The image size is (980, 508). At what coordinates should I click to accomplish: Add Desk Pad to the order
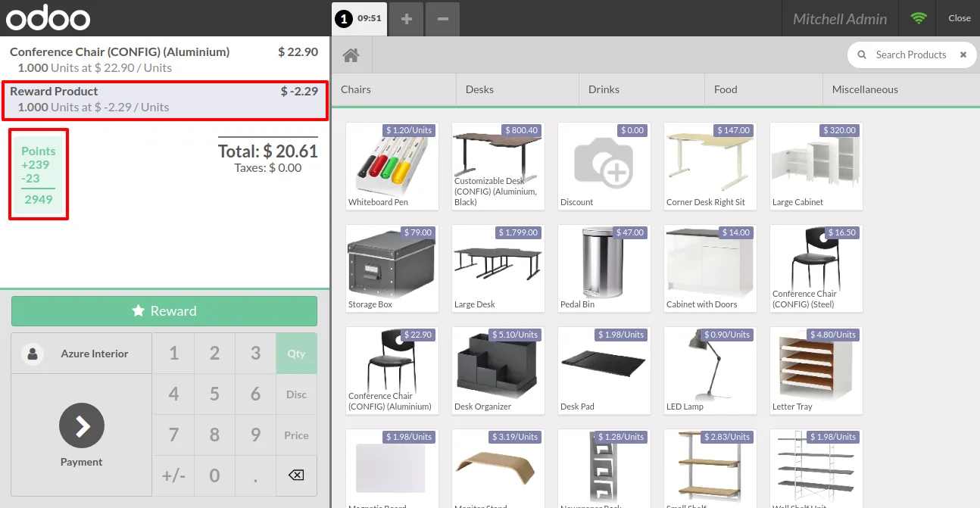click(604, 371)
